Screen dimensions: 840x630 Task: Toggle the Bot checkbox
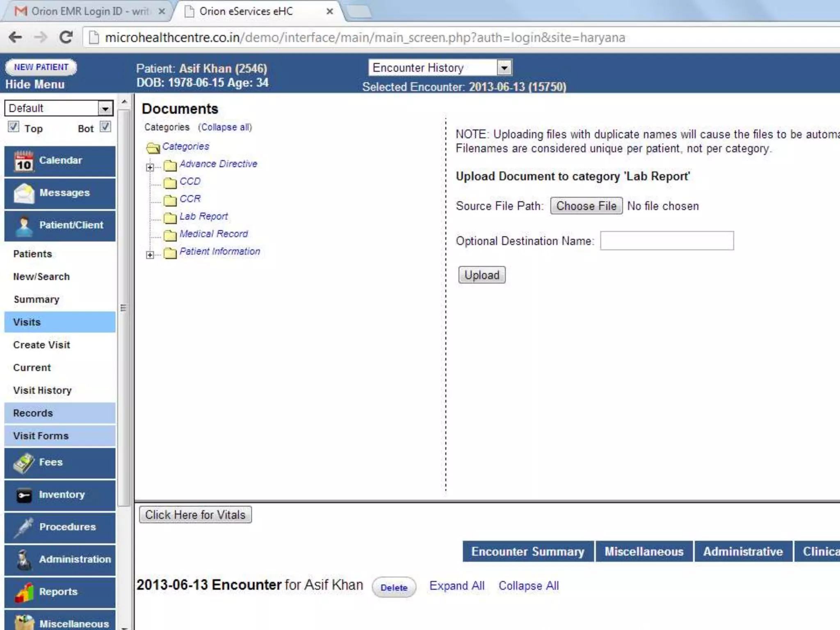(105, 127)
